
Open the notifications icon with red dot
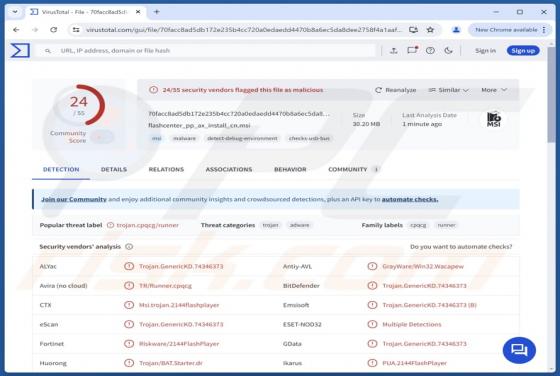click(x=412, y=50)
